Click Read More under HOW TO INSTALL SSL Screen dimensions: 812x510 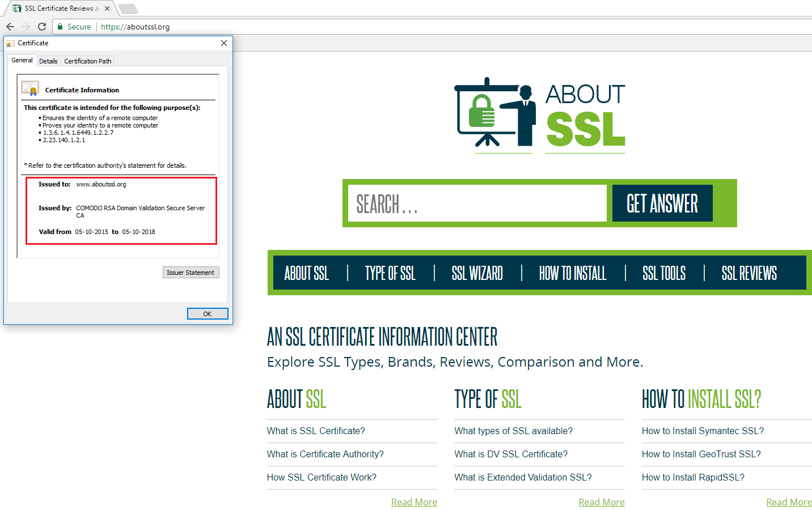click(789, 502)
